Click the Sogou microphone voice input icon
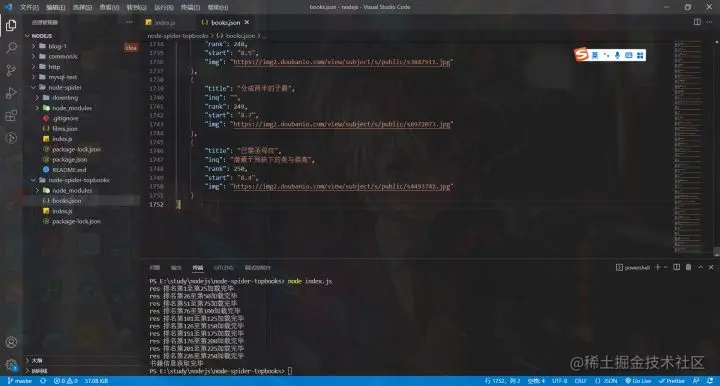This screenshot has height=386, width=720. point(617,56)
